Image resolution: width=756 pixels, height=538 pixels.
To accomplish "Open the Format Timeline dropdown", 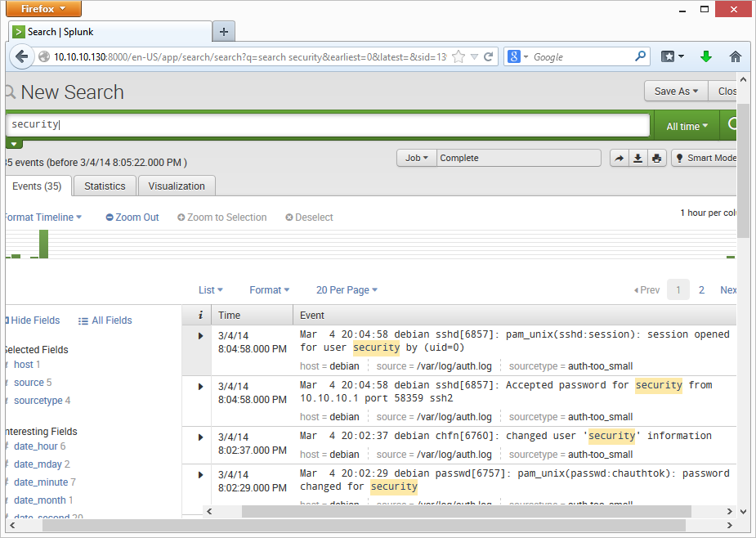I will pyautogui.click(x=43, y=217).
